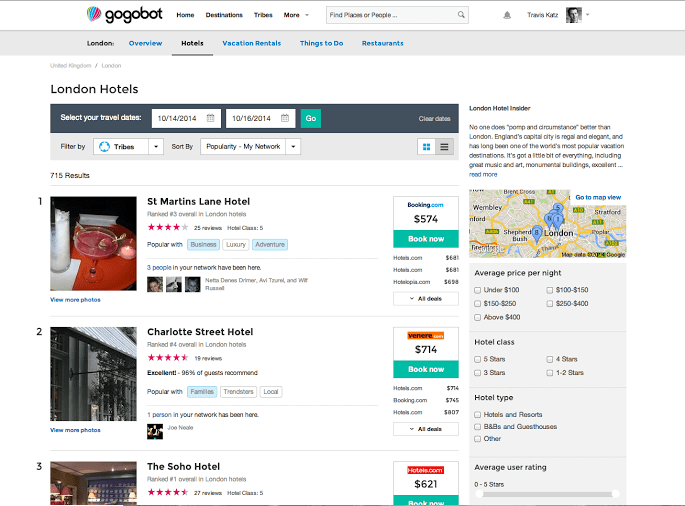The height and width of the screenshot is (506, 685).
Task: Check 4 Stars hotel class
Action: pos(550,359)
